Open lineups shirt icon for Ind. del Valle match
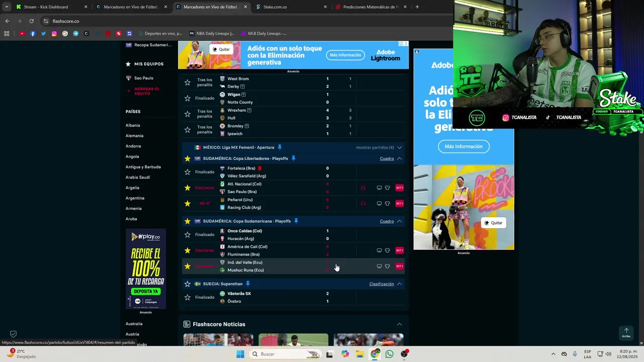 (387, 266)
